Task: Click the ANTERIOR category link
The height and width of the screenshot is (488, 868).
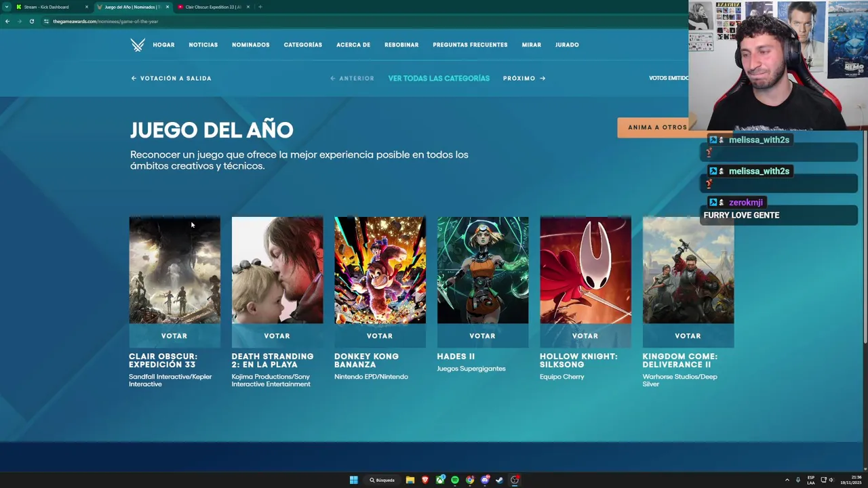Action: [352, 78]
